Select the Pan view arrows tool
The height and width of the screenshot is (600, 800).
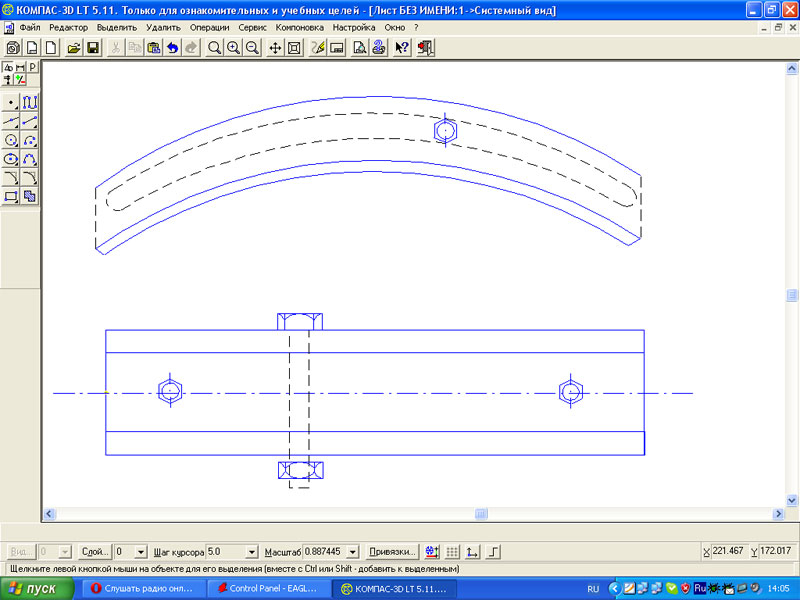(x=275, y=48)
